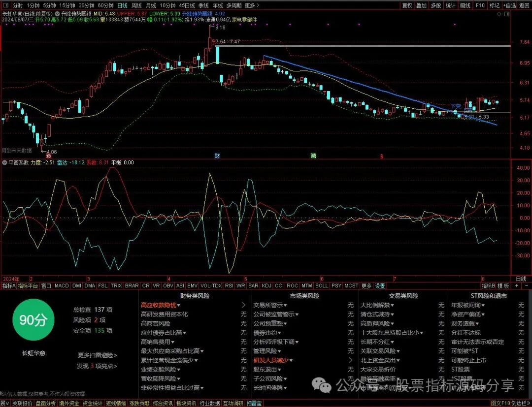
Task: Click the green 90分 score badge
Action: click(33, 319)
